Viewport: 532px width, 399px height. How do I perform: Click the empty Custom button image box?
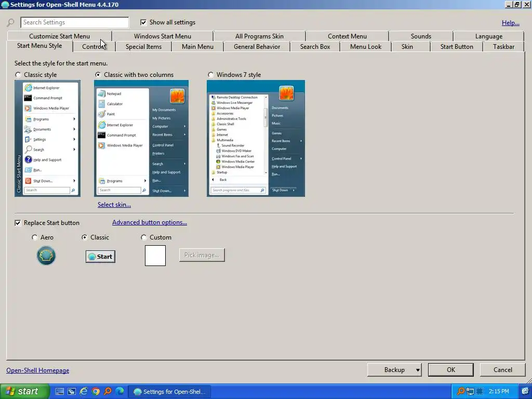pos(155,256)
